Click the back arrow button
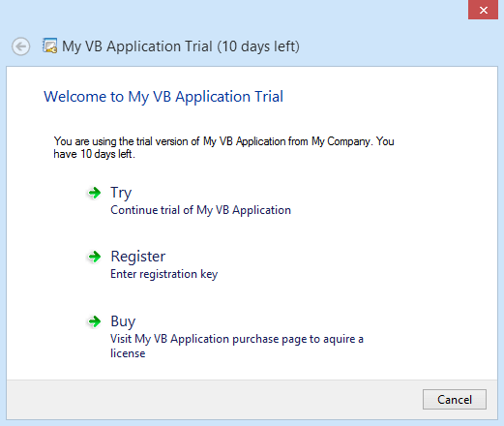 click(x=21, y=46)
